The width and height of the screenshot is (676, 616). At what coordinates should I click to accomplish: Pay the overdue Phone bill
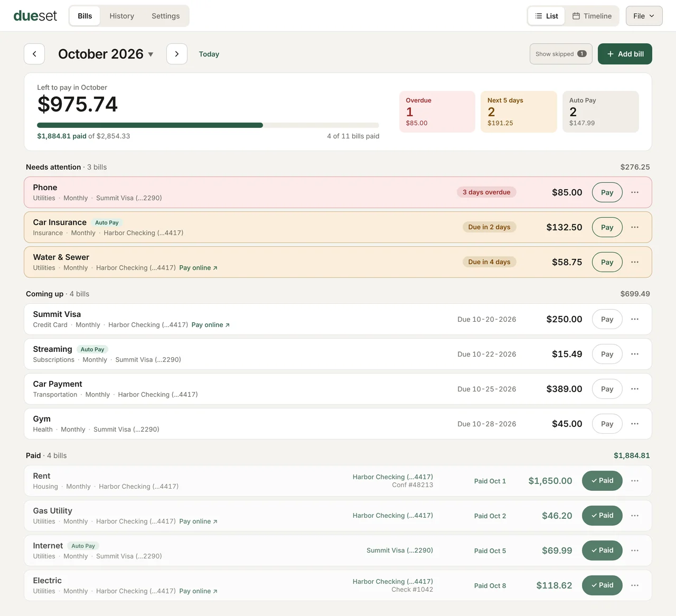click(x=607, y=192)
